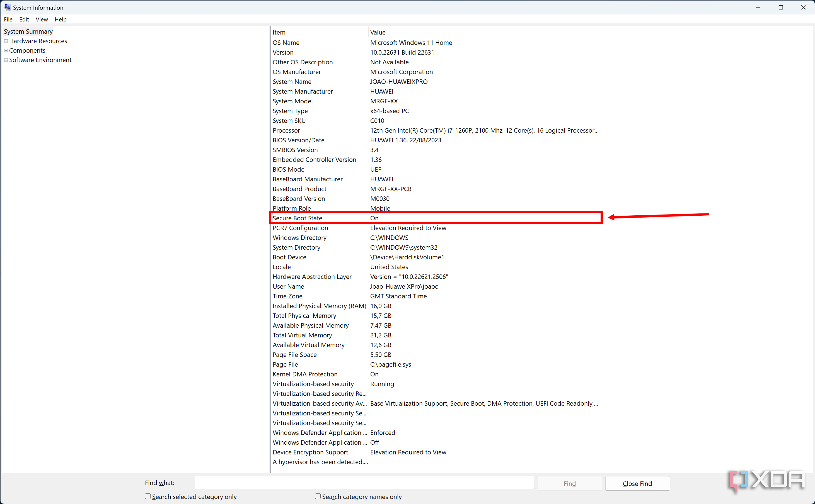Minimize the System Information window

tap(758, 7)
